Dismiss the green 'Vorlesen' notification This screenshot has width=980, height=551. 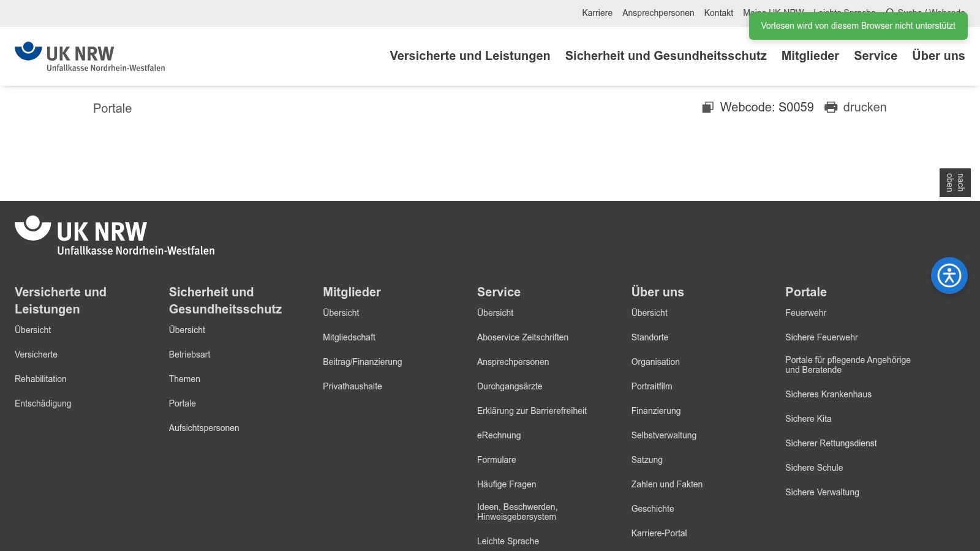[858, 26]
